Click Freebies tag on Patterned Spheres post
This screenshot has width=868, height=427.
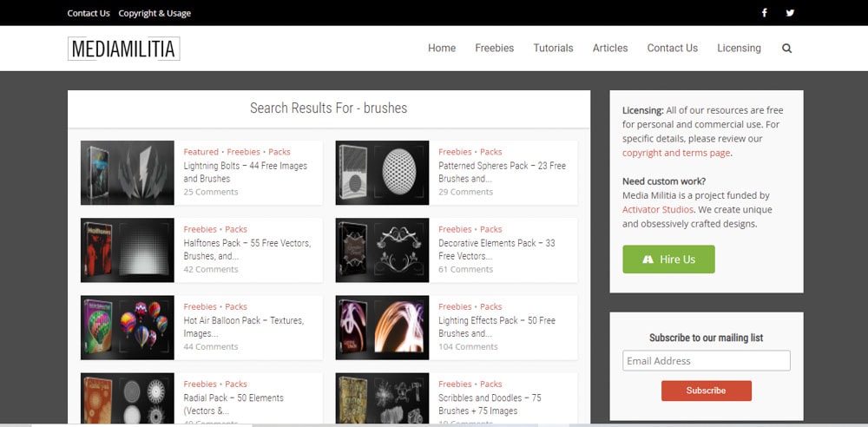click(455, 152)
